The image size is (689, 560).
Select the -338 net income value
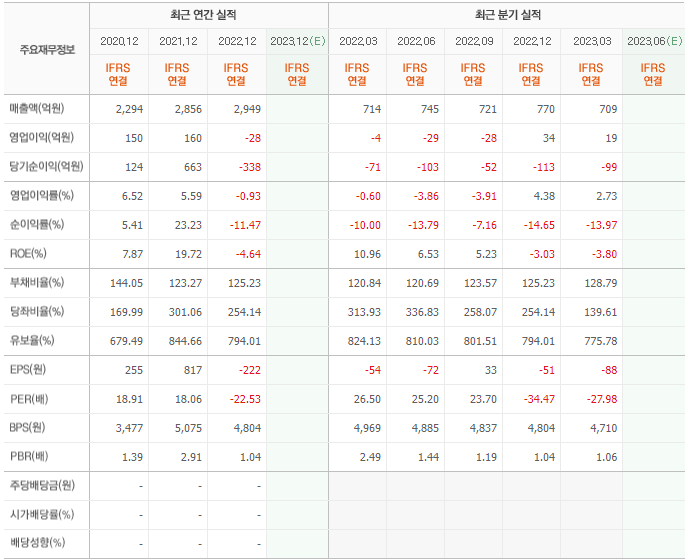[x=250, y=167]
